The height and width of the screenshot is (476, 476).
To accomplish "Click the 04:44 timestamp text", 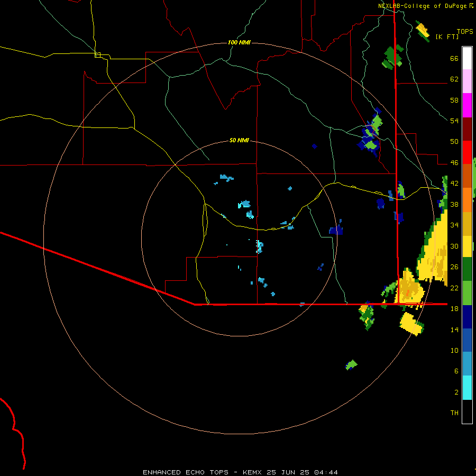I will [x=326, y=472].
